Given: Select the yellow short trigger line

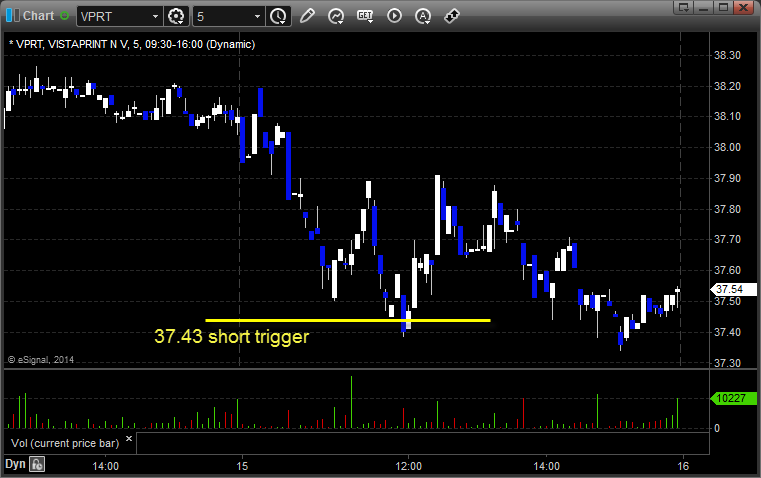Looking at the screenshot, I should [x=348, y=320].
